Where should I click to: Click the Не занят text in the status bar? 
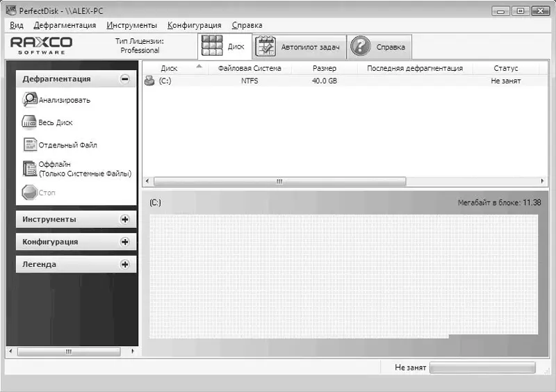[x=410, y=368]
